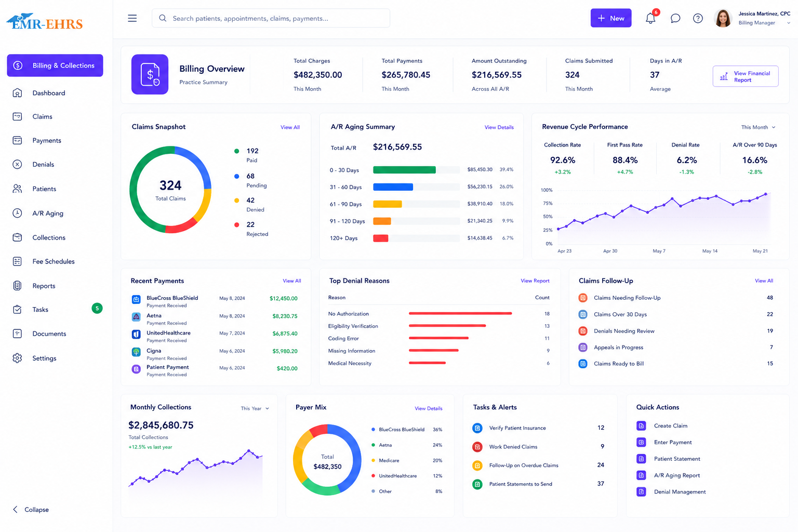Click Claims Needing Follow-Up icon
Screen dimensions: 798x532
coord(583,298)
